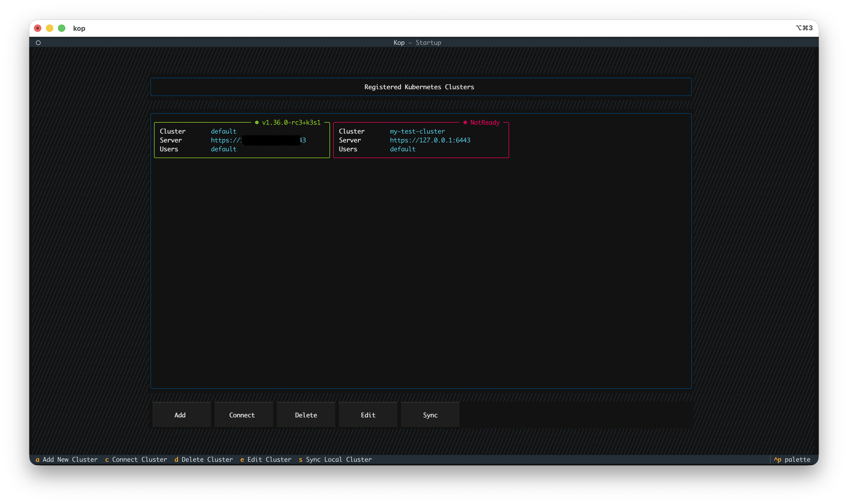Select the footer 'Connect Cluster' shortcut

click(x=136, y=459)
